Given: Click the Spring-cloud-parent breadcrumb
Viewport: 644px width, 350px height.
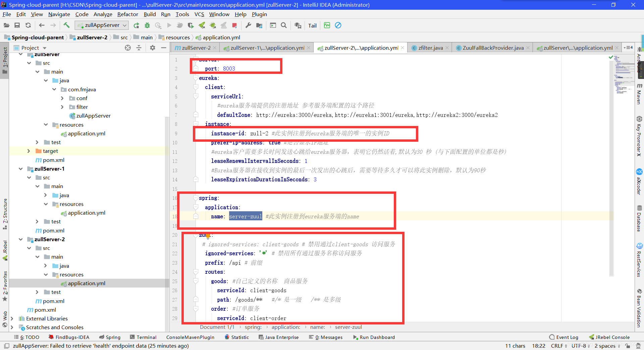Looking at the screenshot, I should [34, 37].
